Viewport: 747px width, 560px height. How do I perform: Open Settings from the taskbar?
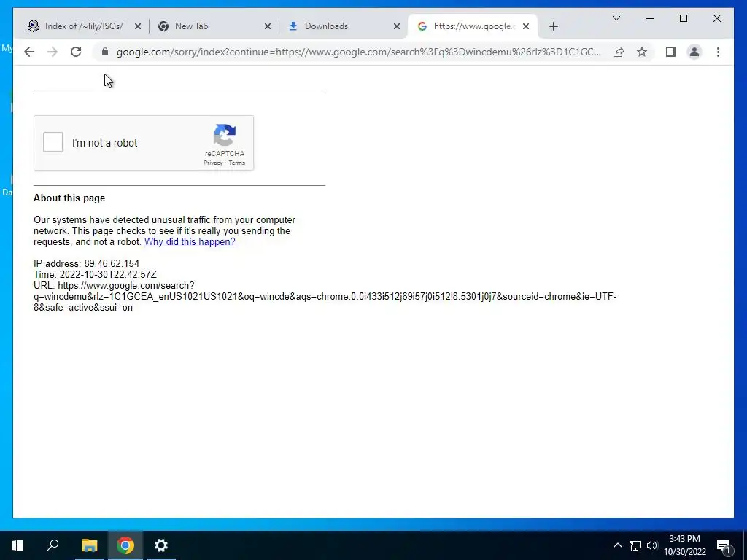(161, 545)
